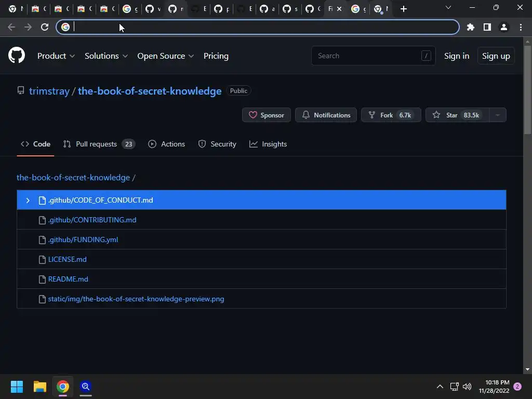Click the GitHub Octocat logo

(x=17, y=55)
